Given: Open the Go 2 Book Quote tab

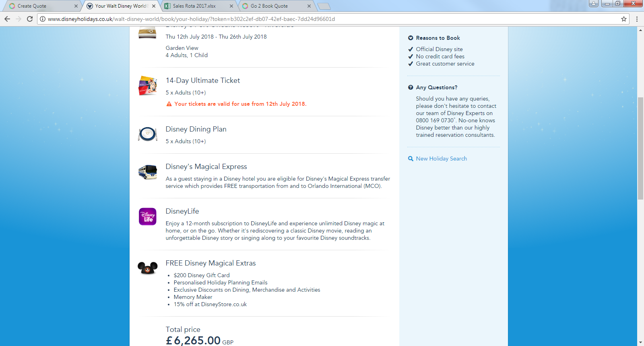Looking at the screenshot, I should click(275, 6).
